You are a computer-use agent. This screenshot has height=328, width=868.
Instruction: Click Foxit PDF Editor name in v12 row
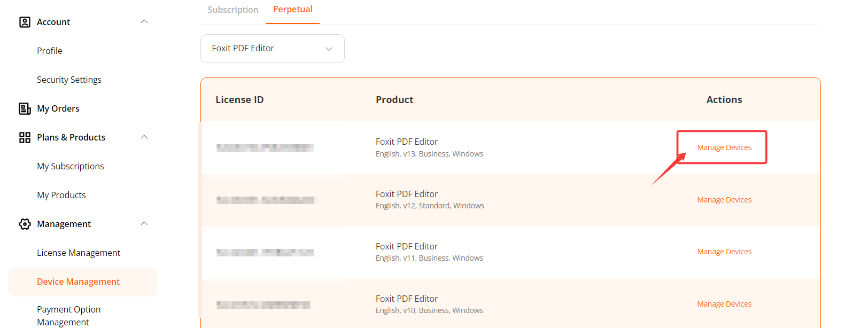407,194
